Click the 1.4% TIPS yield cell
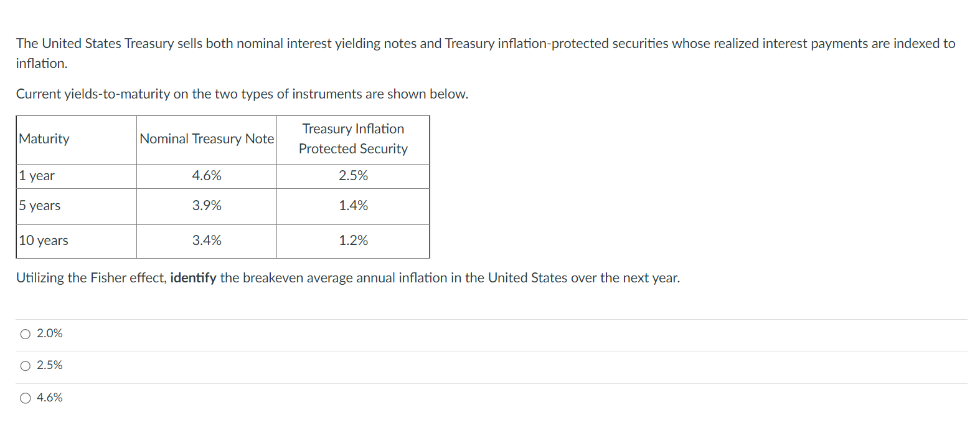 352,206
